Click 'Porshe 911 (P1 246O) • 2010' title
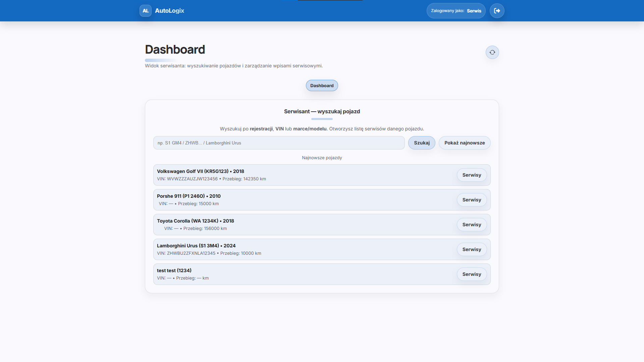The width and height of the screenshot is (644, 362). [189, 196]
